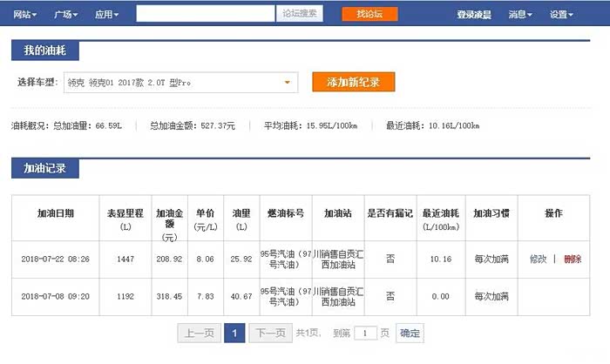The image size is (610, 364).
Task: Go to next page with 下一页
Action: click(x=269, y=333)
